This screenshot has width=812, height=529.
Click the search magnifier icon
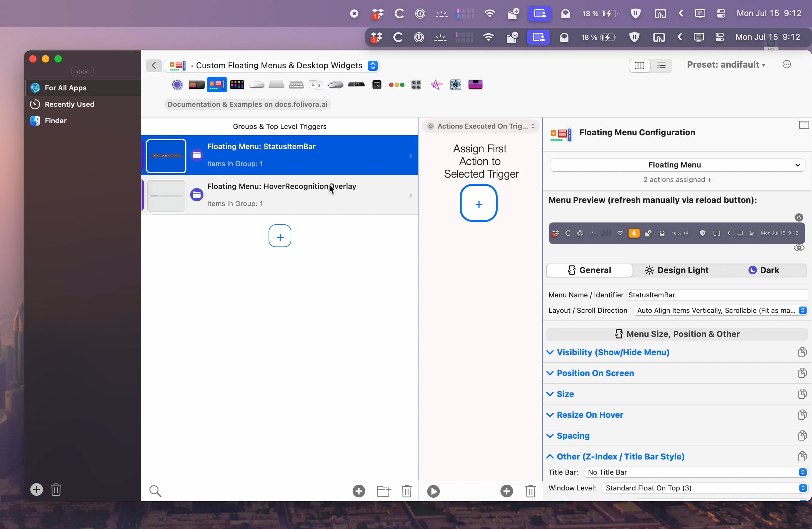(155, 491)
